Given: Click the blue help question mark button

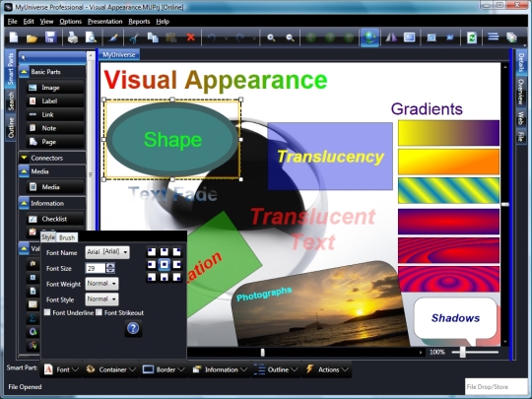Looking at the screenshot, I should (133, 328).
